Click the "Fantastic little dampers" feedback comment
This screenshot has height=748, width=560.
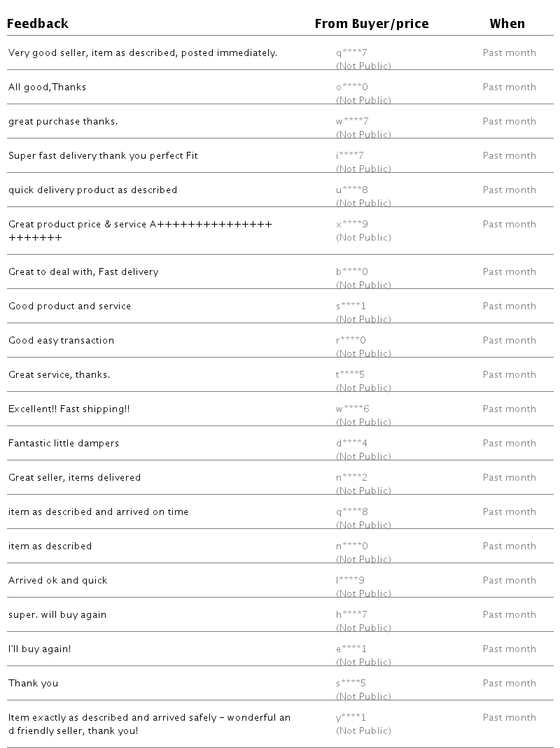click(64, 443)
